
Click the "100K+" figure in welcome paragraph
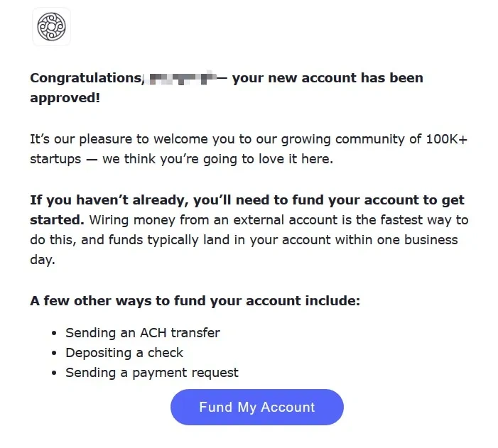(447, 138)
